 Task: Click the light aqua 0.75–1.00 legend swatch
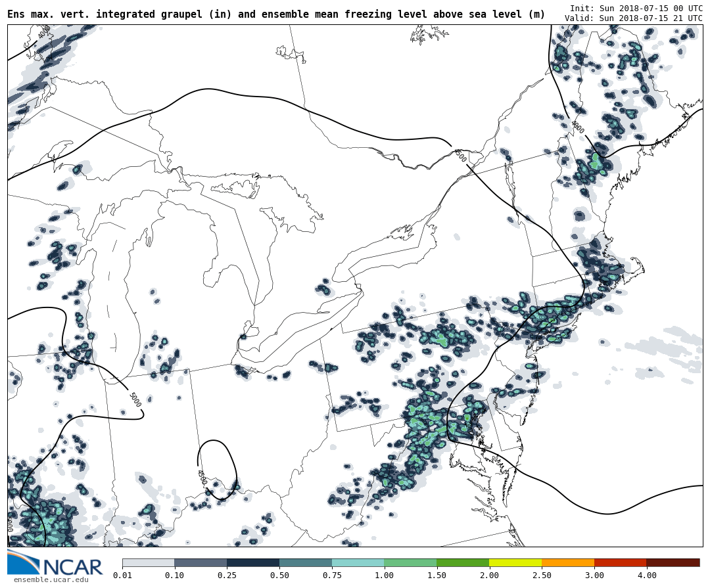[358, 562]
